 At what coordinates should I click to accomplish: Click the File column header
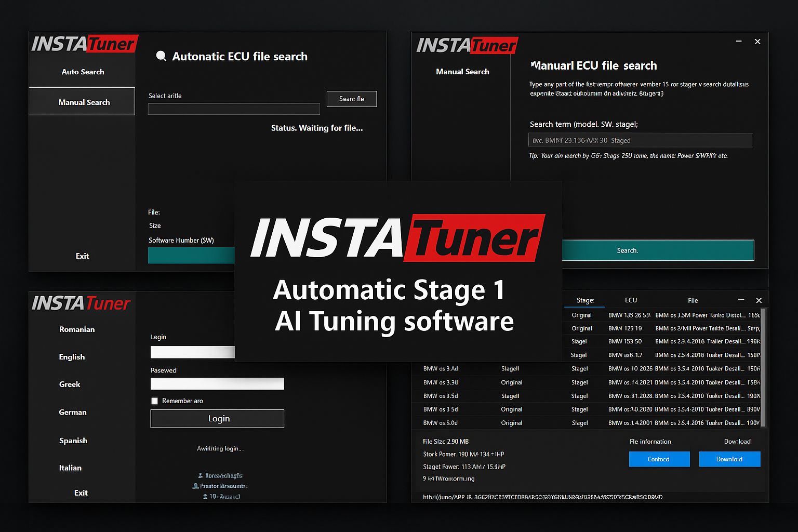click(693, 300)
